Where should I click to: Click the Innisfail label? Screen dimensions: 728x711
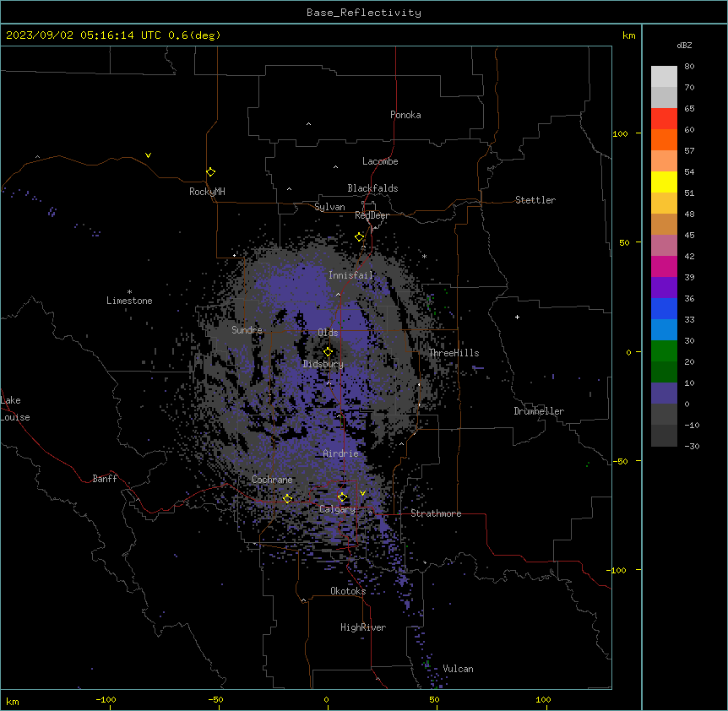click(x=351, y=275)
